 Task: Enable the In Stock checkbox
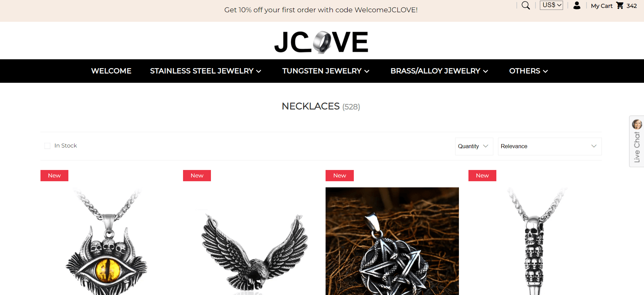coord(47,146)
